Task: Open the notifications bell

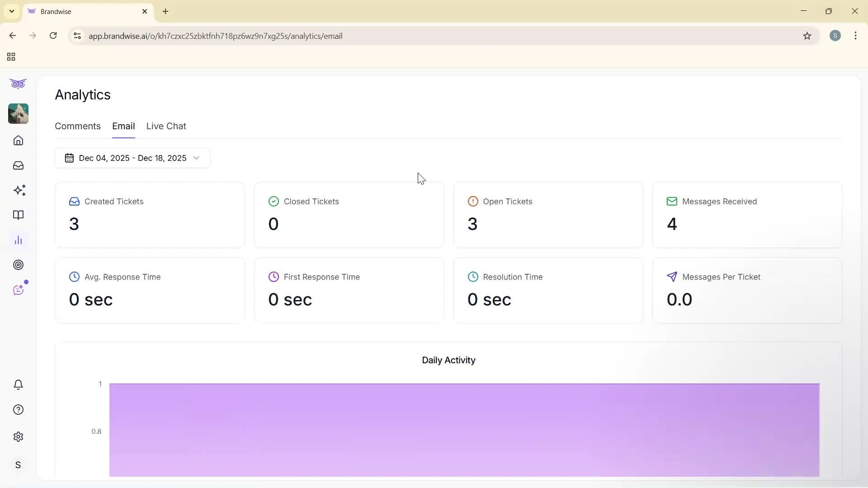Action: pos(18,385)
